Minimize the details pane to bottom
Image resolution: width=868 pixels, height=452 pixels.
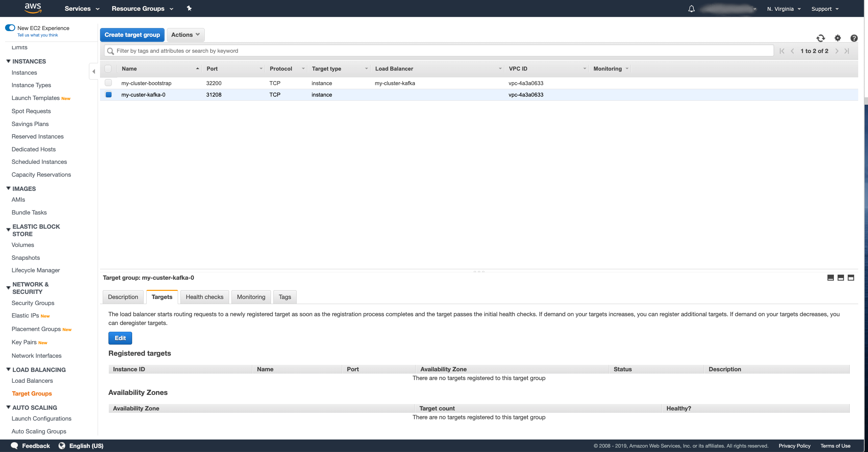click(830, 278)
